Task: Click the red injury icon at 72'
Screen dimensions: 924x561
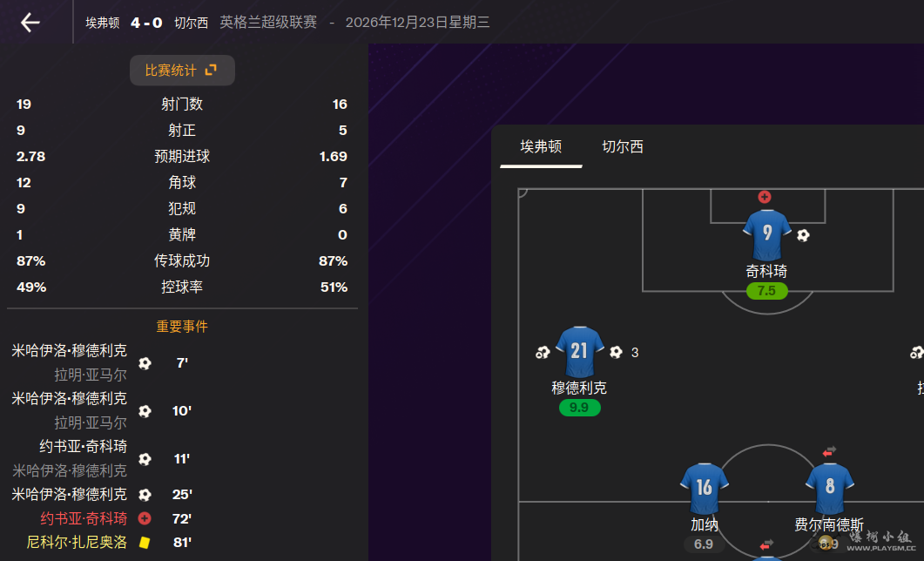Action: pyautogui.click(x=145, y=518)
